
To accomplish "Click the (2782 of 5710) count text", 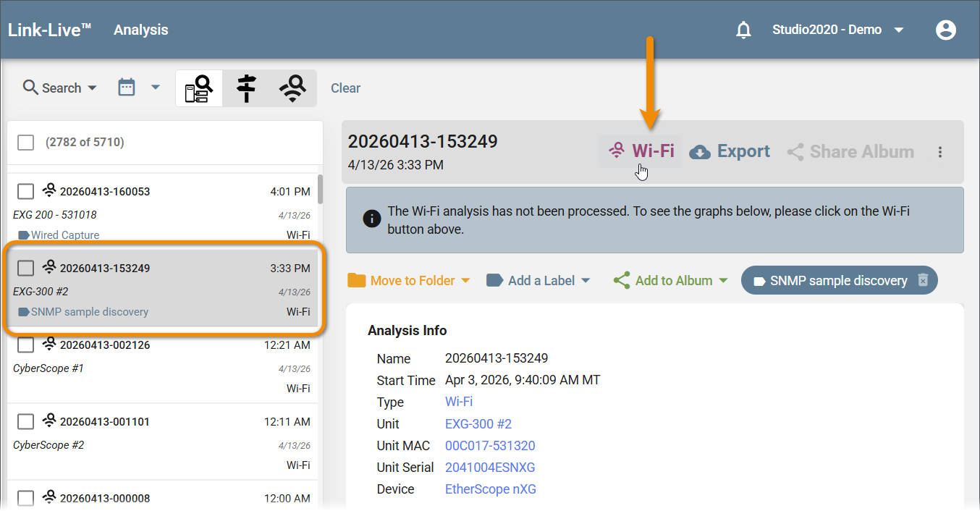I will coord(85,143).
